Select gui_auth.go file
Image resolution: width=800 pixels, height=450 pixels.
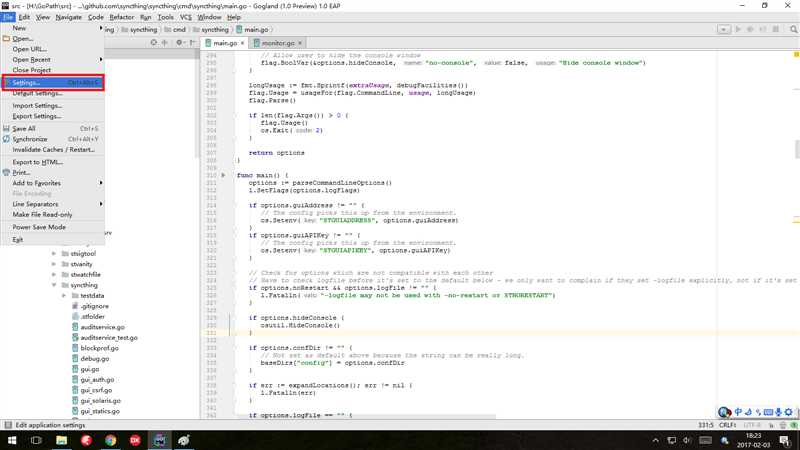tap(97, 380)
